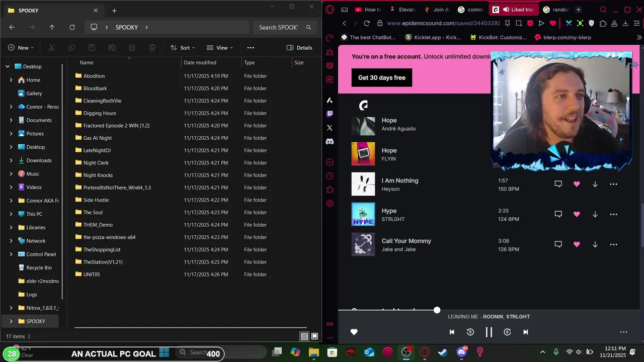This screenshot has width=644, height=362.
Task: Download the track I Am Nothing
Action: (595, 184)
